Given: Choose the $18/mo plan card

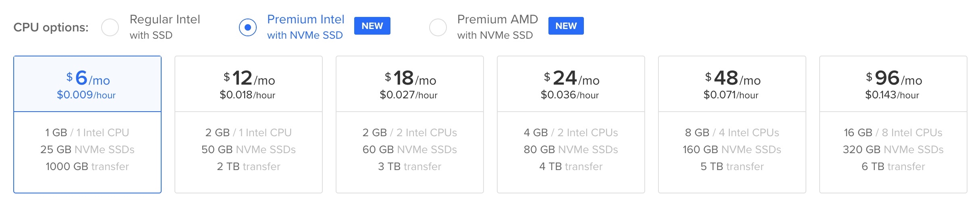Looking at the screenshot, I should coord(410,125).
